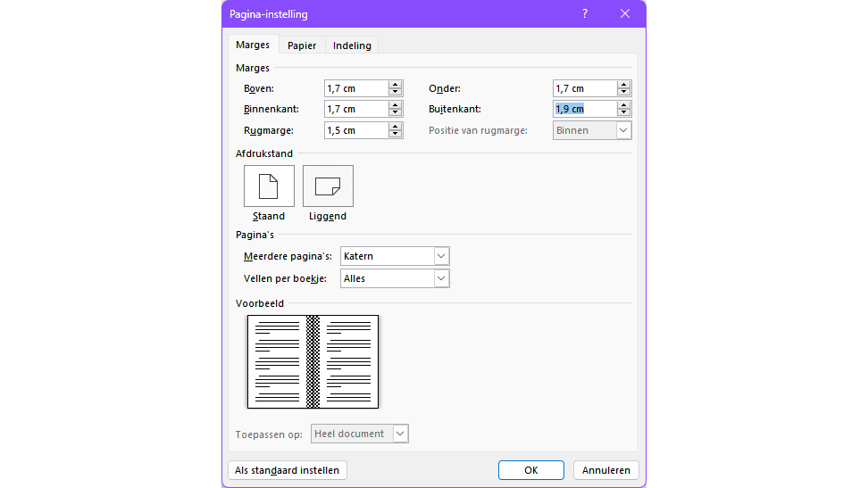Click the booklet preview thumbnail
868x488 pixels.
pos(313,362)
